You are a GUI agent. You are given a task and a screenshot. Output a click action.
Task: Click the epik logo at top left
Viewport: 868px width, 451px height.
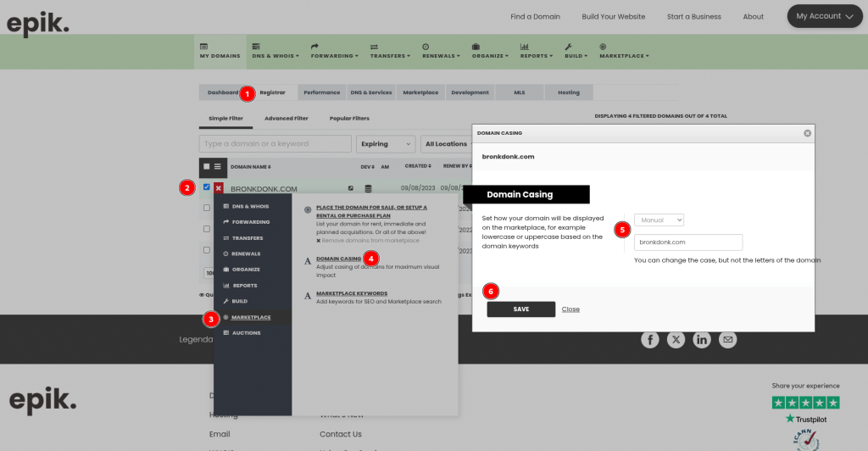tap(37, 23)
